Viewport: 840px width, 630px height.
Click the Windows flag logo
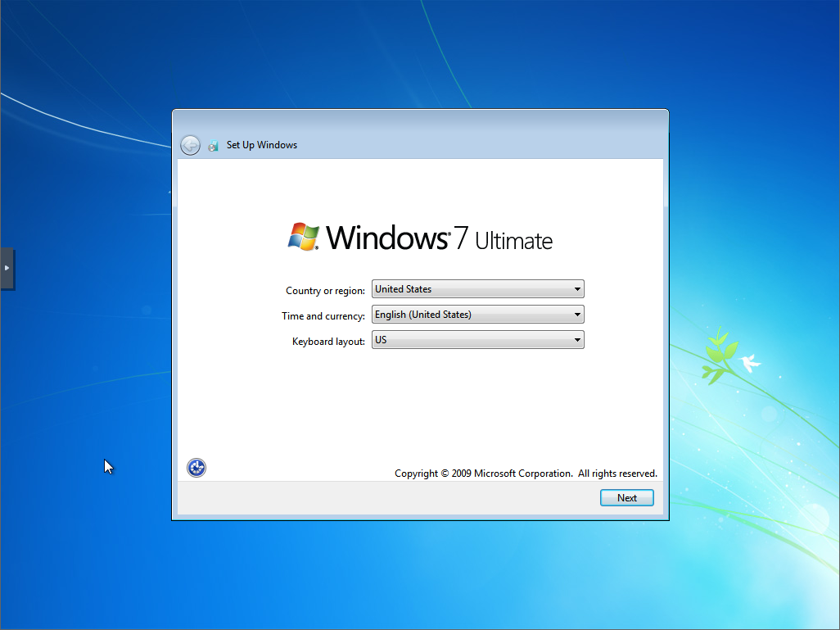click(x=304, y=237)
